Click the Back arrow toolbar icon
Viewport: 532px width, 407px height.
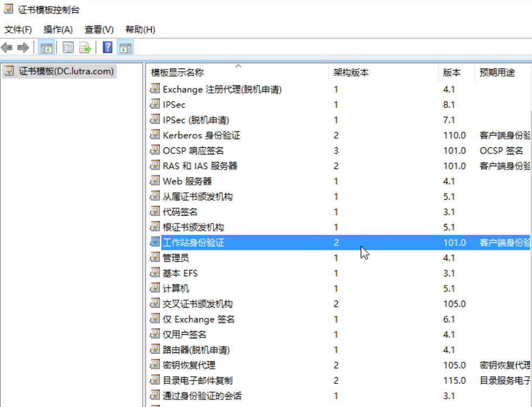coord(7,48)
